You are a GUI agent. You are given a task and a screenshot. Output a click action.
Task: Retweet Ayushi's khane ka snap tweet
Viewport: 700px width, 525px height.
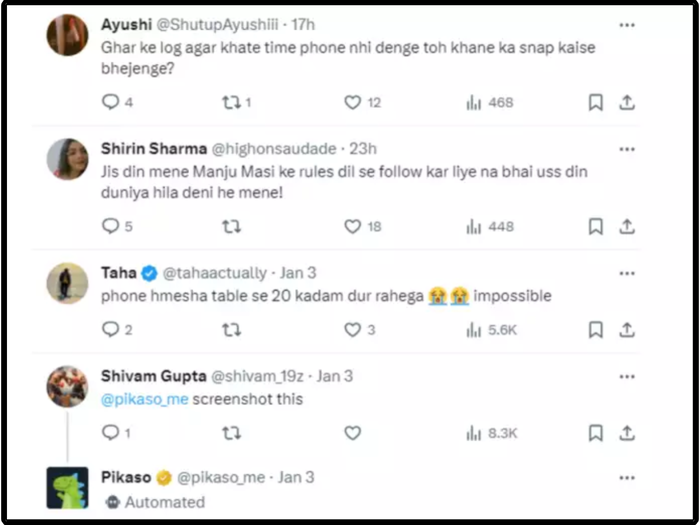[231, 102]
